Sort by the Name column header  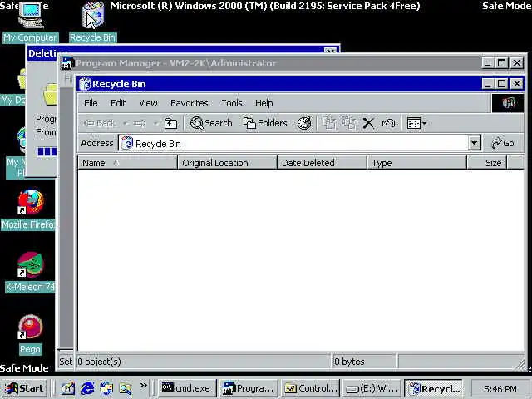[x=127, y=163]
